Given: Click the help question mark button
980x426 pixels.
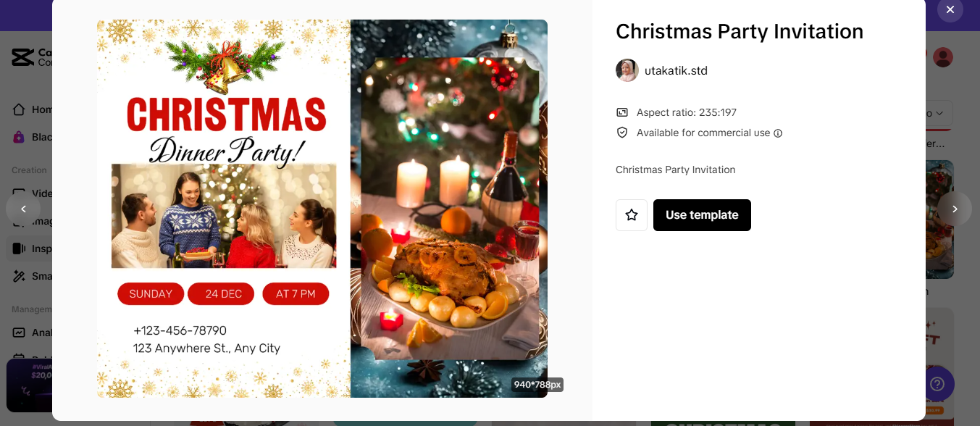Looking at the screenshot, I should click(939, 383).
